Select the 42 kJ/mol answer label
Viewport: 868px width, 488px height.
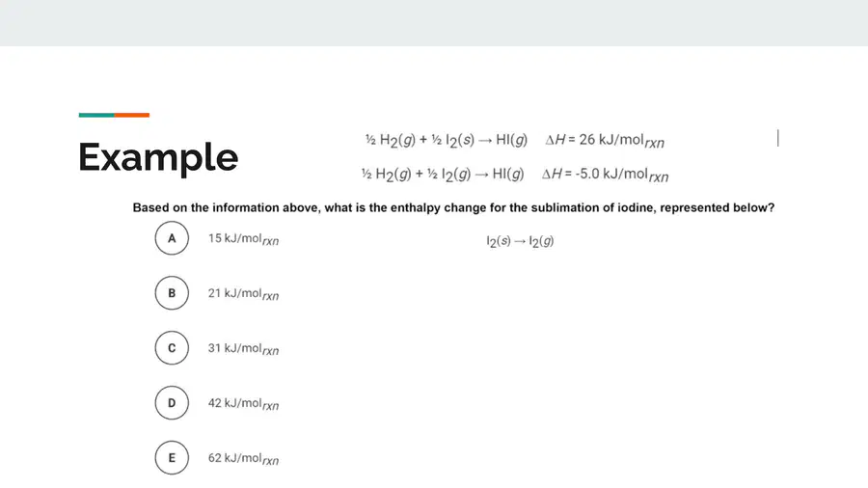tap(244, 404)
